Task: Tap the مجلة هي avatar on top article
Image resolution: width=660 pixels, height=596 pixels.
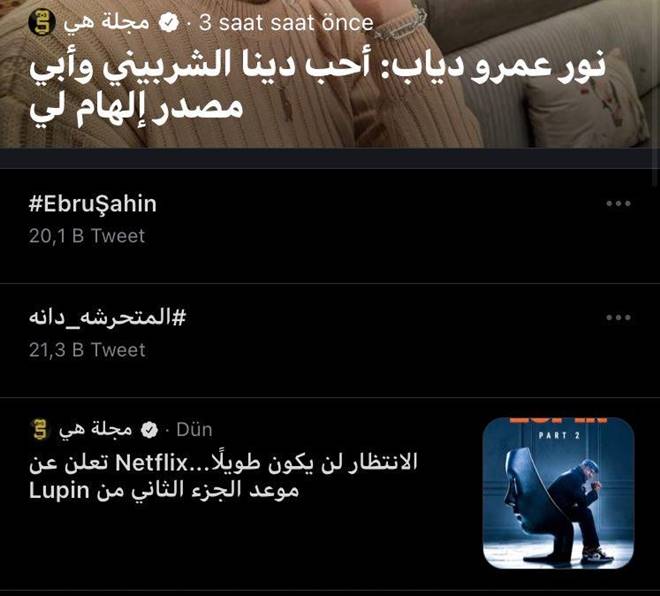Action: tap(42, 23)
